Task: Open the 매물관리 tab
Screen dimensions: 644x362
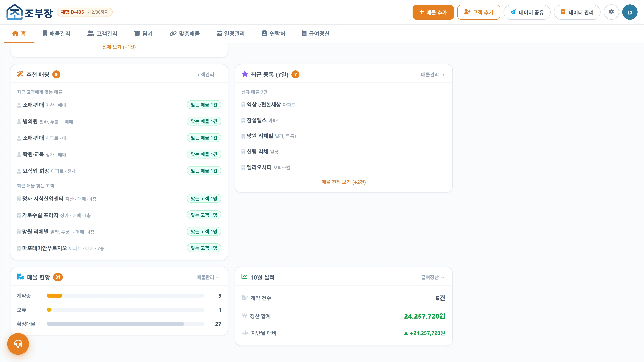Action: [56, 34]
